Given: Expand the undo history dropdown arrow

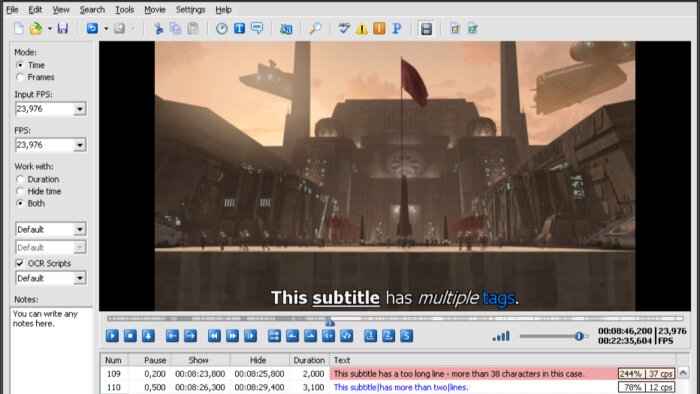Looking at the screenshot, I should [x=106, y=29].
